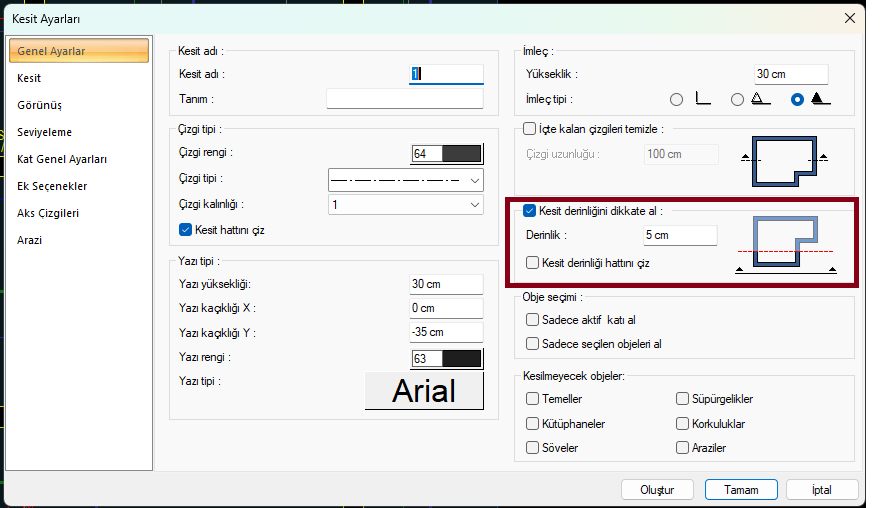Check the Temeller checkbox

pos(532,399)
